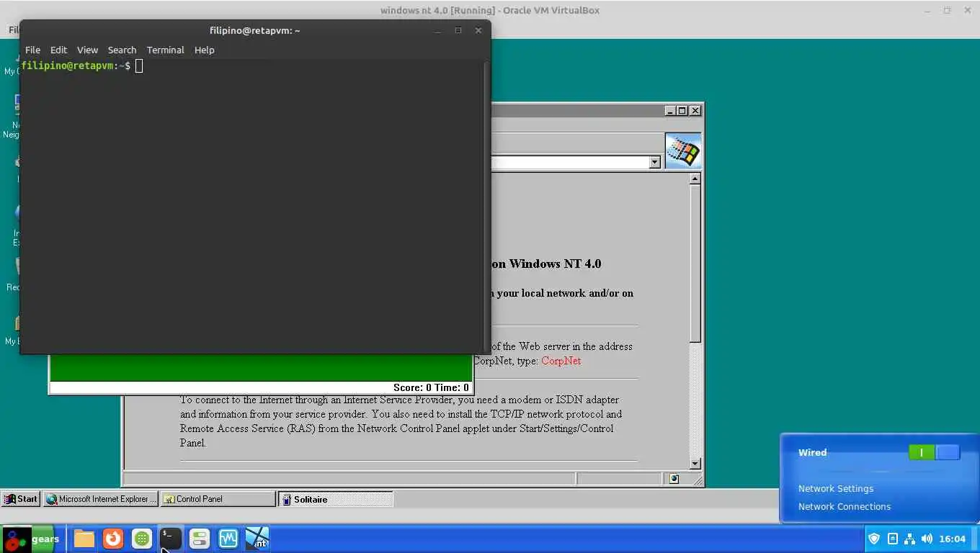Image resolution: width=980 pixels, height=553 pixels.
Task: Expand the Internet Explorer address dropdown
Action: (x=654, y=163)
